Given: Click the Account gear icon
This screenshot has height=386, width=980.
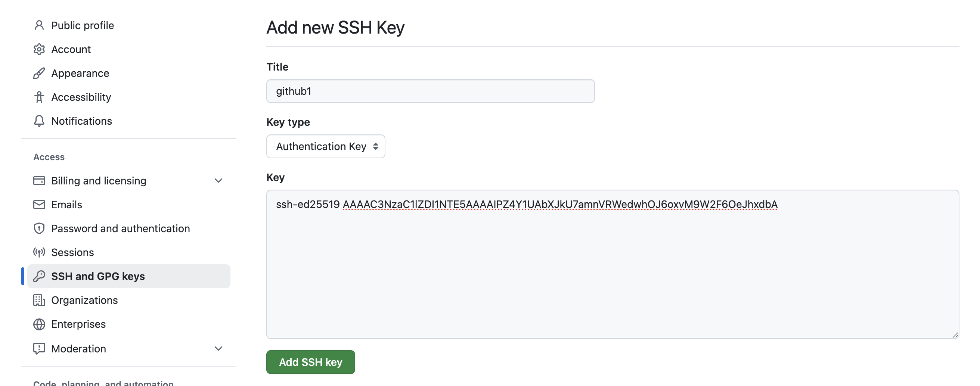Looking at the screenshot, I should pyautogui.click(x=39, y=49).
